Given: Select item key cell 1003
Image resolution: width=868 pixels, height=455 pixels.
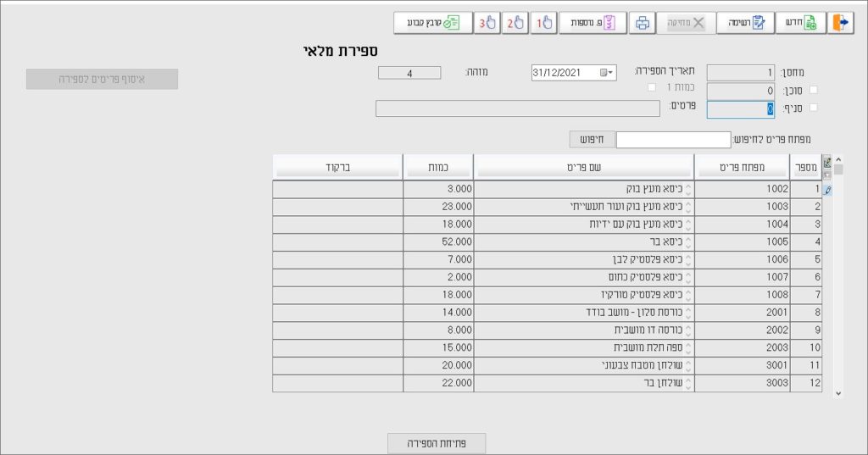Looking at the screenshot, I should click(x=742, y=207).
